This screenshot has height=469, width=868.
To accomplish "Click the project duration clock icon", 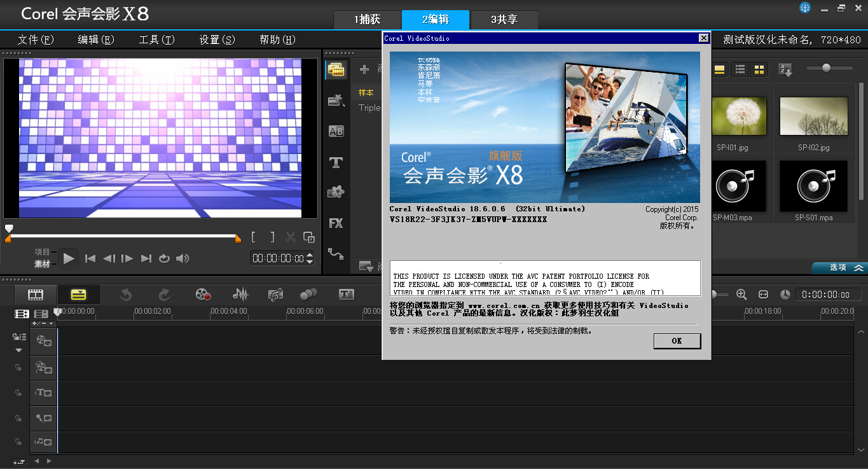I will [x=785, y=295].
